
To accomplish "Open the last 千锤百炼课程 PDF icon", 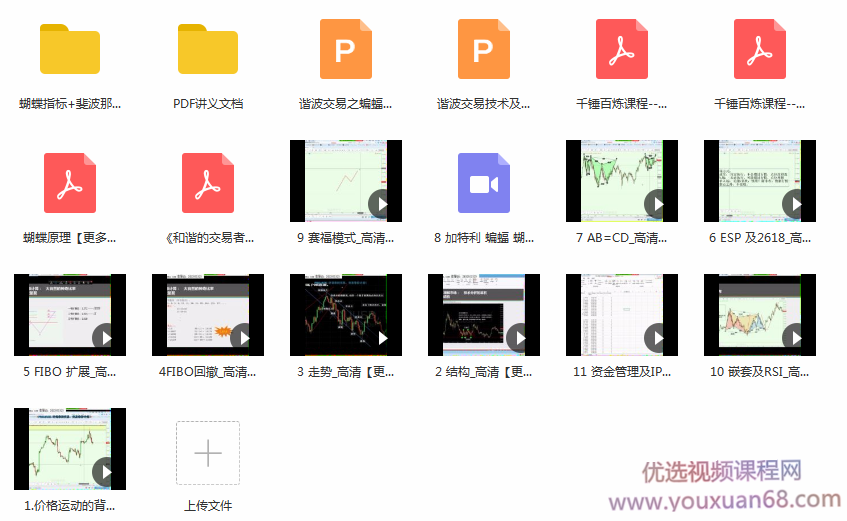I will tap(760, 49).
